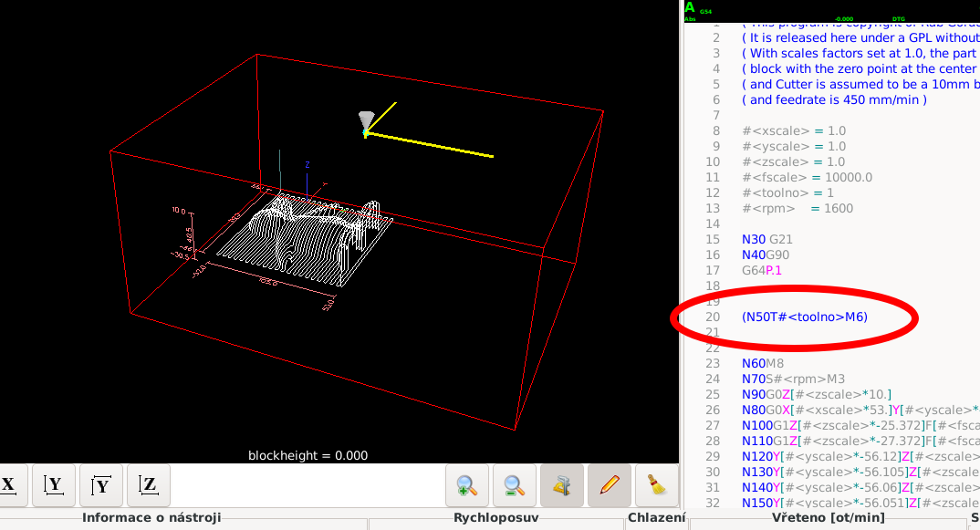Switch preview to Z view
980x530 pixels.
pos(149,485)
